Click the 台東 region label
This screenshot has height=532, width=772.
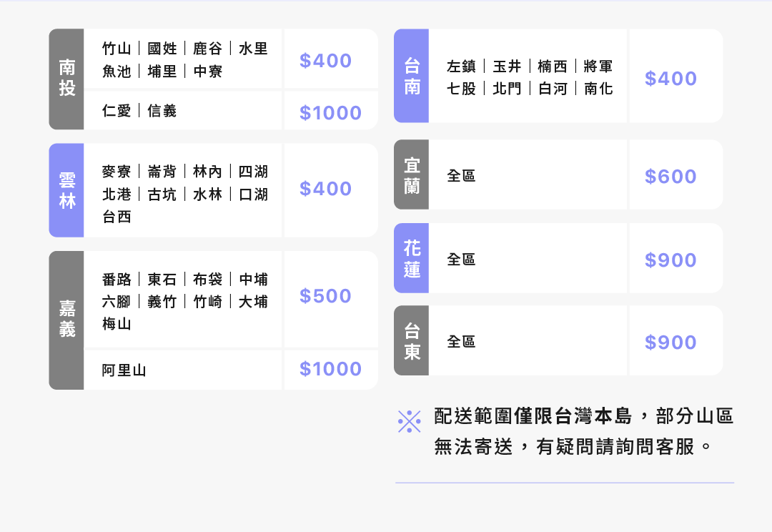(412, 341)
